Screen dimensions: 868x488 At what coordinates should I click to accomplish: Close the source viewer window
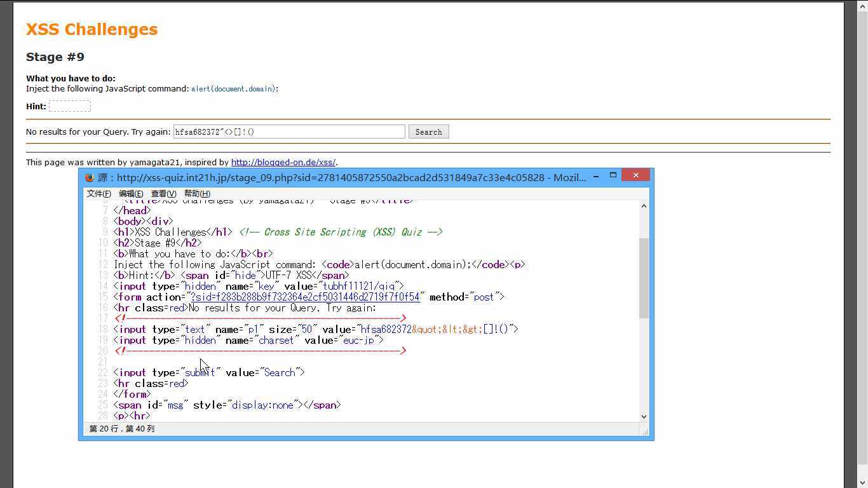pyautogui.click(x=635, y=175)
